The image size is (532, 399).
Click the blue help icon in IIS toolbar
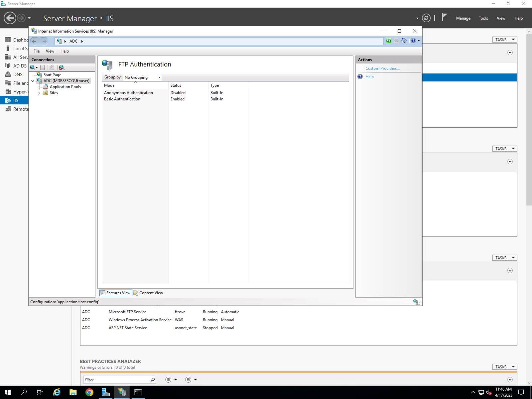click(413, 41)
